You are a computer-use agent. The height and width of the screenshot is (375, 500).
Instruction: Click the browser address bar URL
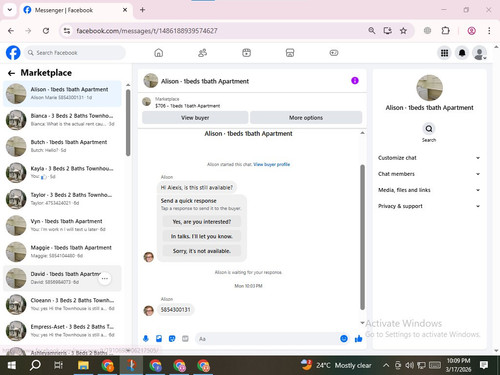click(147, 31)
